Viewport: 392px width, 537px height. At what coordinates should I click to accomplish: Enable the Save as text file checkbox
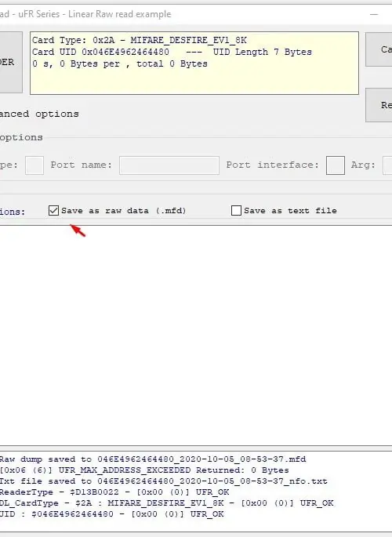coord(236,211)
